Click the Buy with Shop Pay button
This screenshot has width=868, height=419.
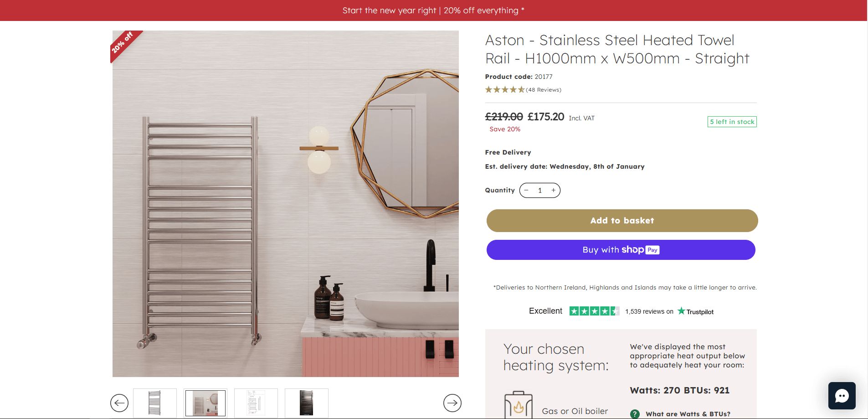(622, 250)
